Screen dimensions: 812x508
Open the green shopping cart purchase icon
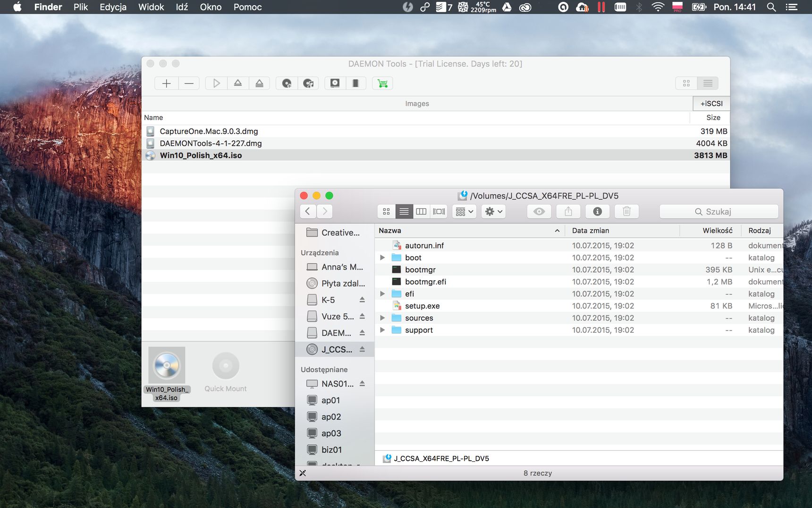[383, 83]
